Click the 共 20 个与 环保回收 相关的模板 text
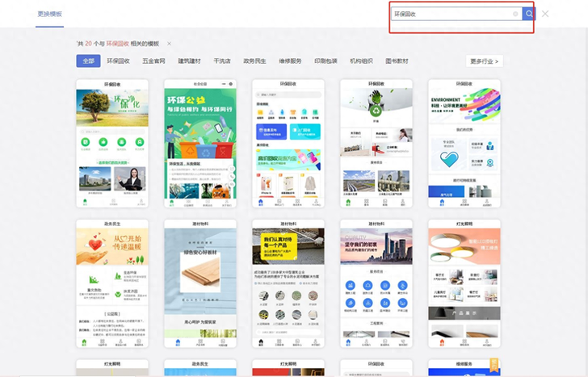 (x=118, y=44)
